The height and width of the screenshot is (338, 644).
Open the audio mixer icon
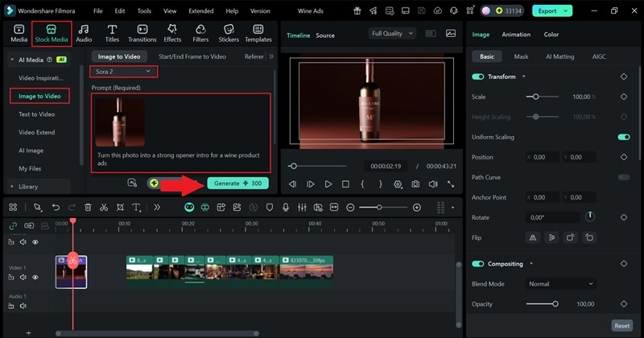click(x=302, y=208)
